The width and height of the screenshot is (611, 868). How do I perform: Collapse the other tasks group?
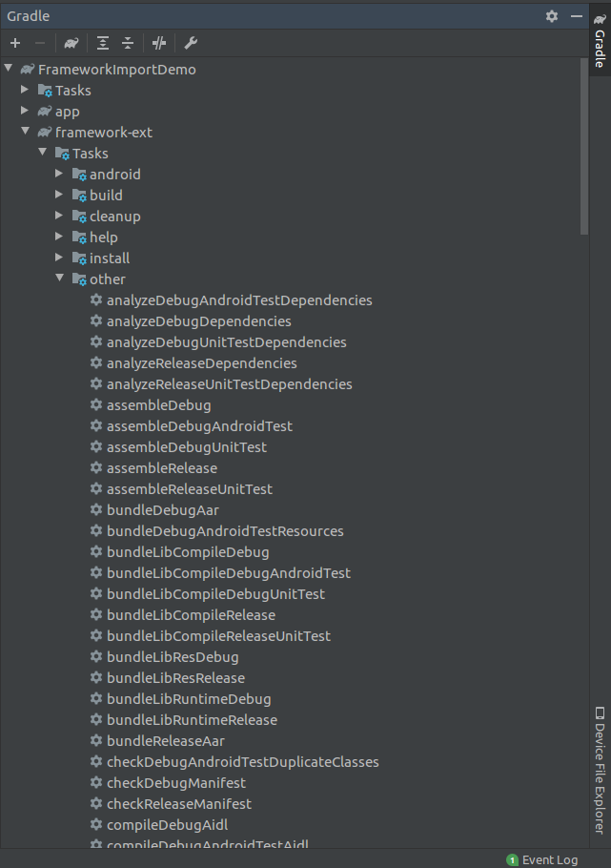(60, 279)
